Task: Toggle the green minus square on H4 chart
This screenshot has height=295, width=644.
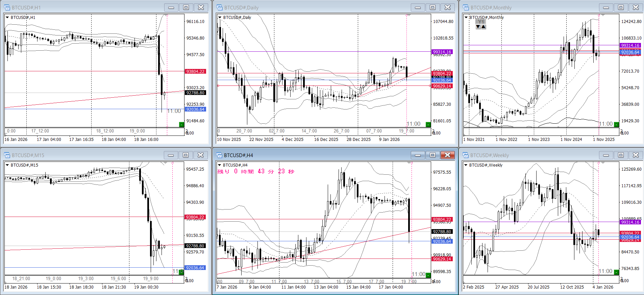Action: point(428,275)
